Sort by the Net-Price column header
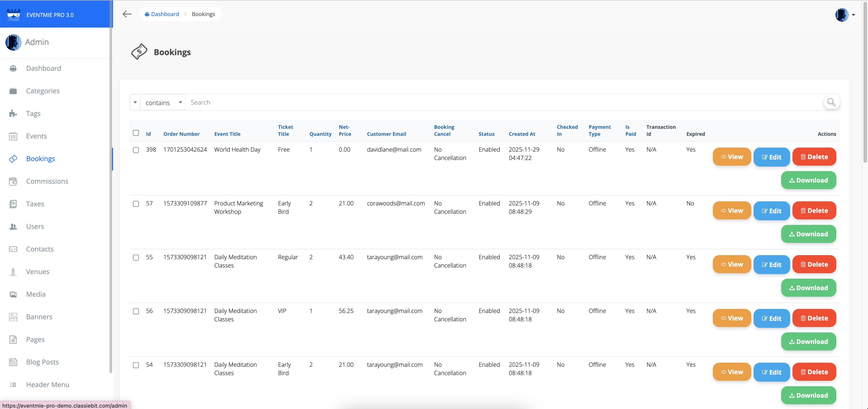 [345, 130]
